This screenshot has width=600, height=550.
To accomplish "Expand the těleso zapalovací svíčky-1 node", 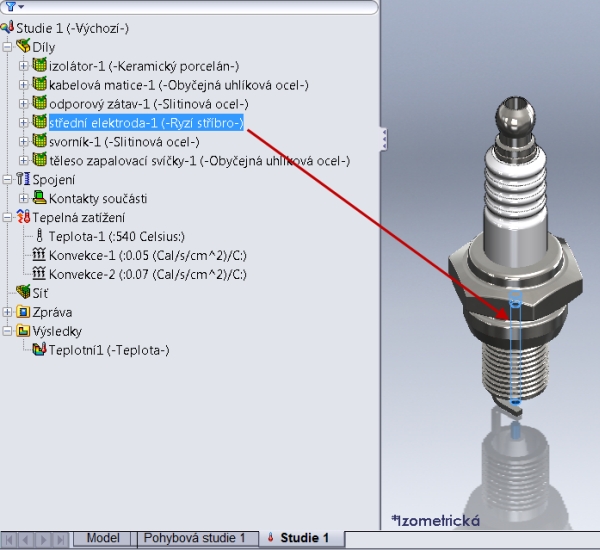I will 23,160.
